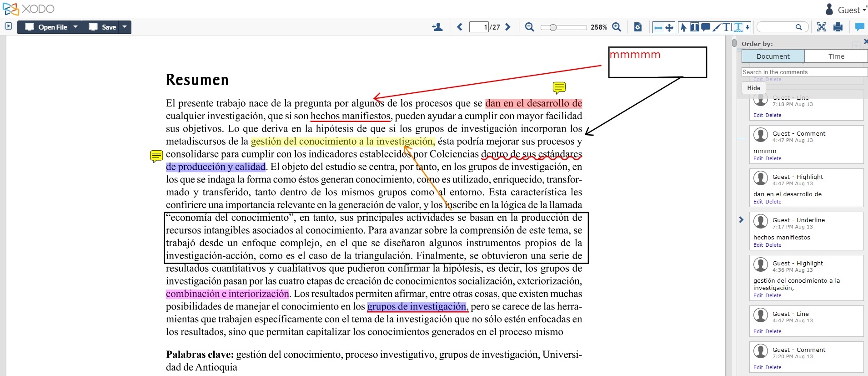Zoom in with the plus magnifier
This screenshot has height=376, width=868.
coord(617,27)
